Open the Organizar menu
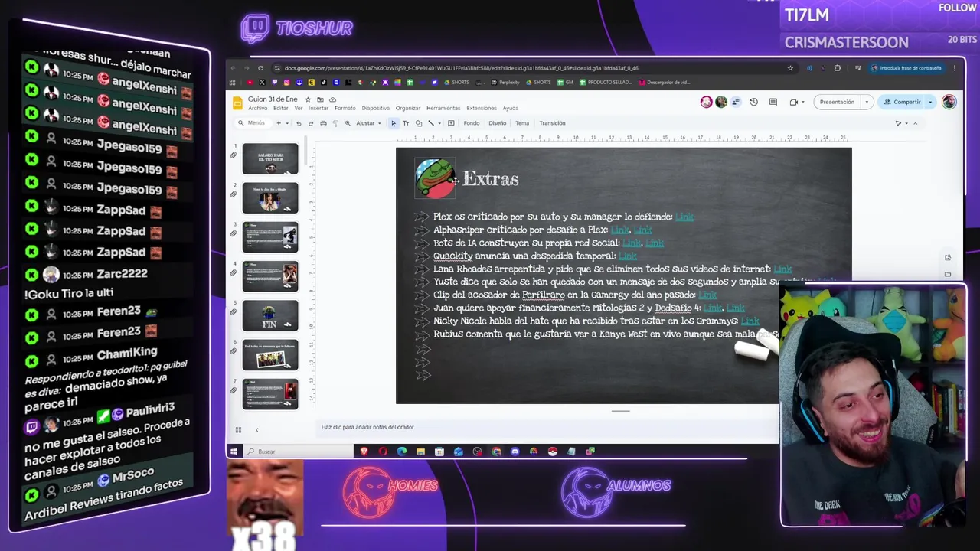 click(x=408, y=108)
